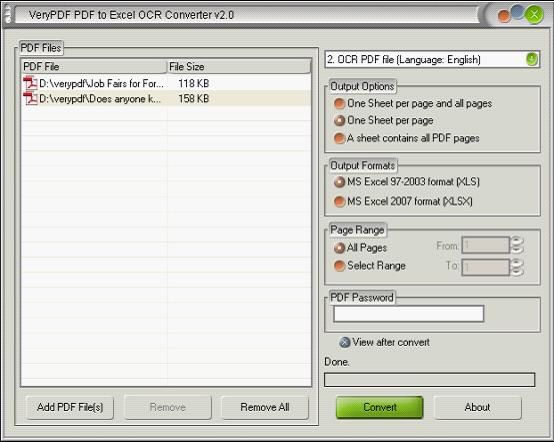
Task: Click the orange title bar button
Action: (503, 16)
